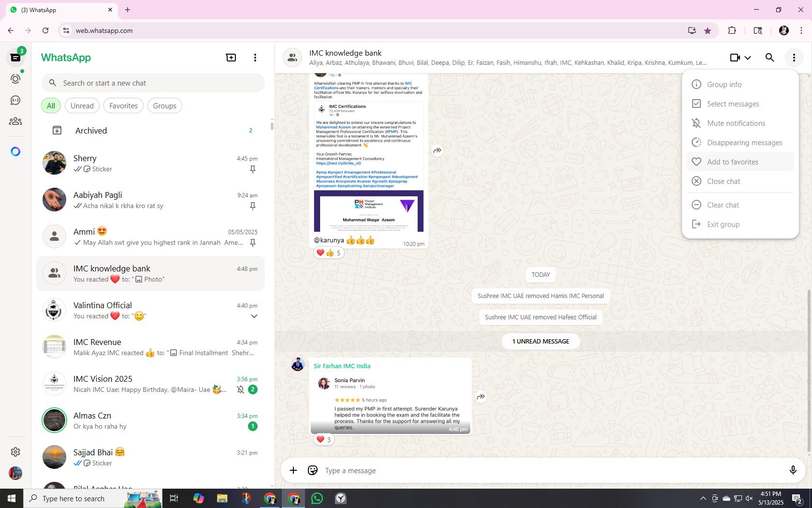Open the attach plus button in composer
Screen dimensions: 812x508
pos(293,470)
